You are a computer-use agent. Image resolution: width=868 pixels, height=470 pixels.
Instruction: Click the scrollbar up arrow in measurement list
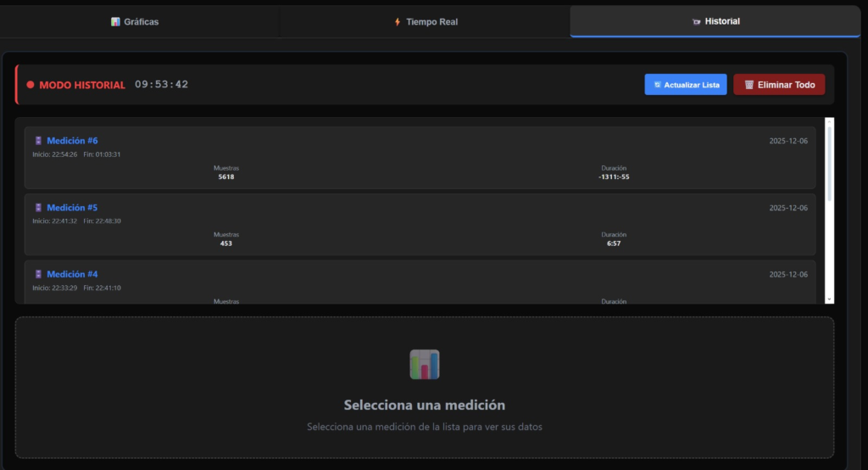click(829, 122)
